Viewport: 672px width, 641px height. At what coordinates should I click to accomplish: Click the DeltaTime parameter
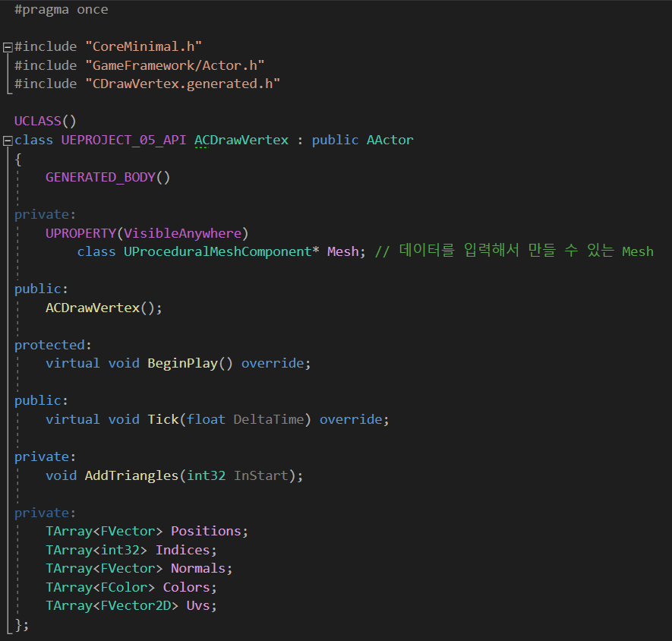click(269, 419)
